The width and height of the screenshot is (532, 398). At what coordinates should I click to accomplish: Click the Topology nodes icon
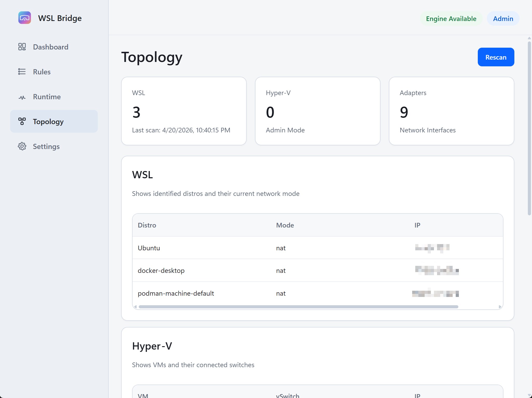[22, 122]
